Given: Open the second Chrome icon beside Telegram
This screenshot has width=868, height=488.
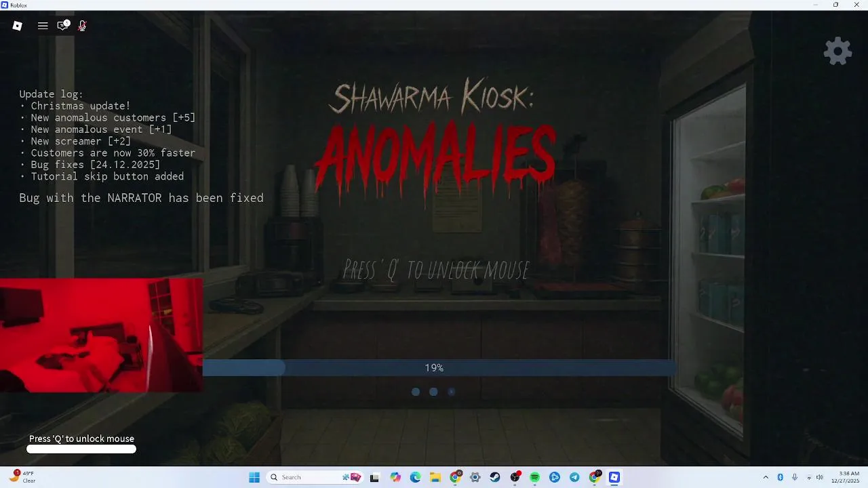Looking at the screenshot, I should [x=595, y=477].
